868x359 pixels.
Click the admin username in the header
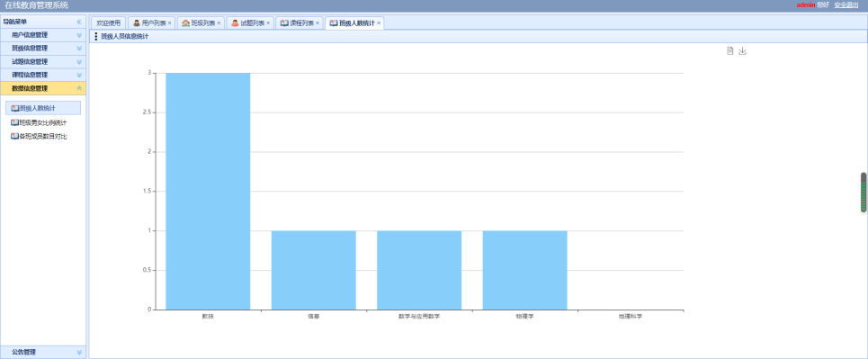pos(806,5)
